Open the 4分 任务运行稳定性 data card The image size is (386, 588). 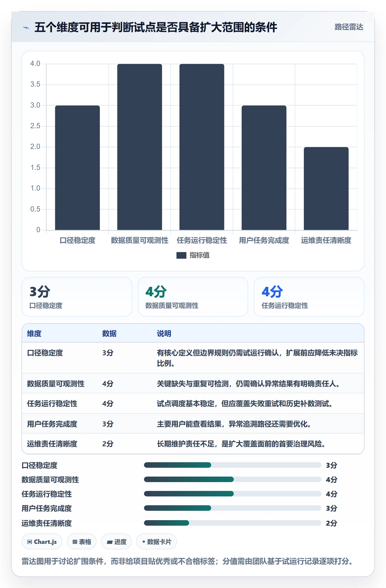309,297
